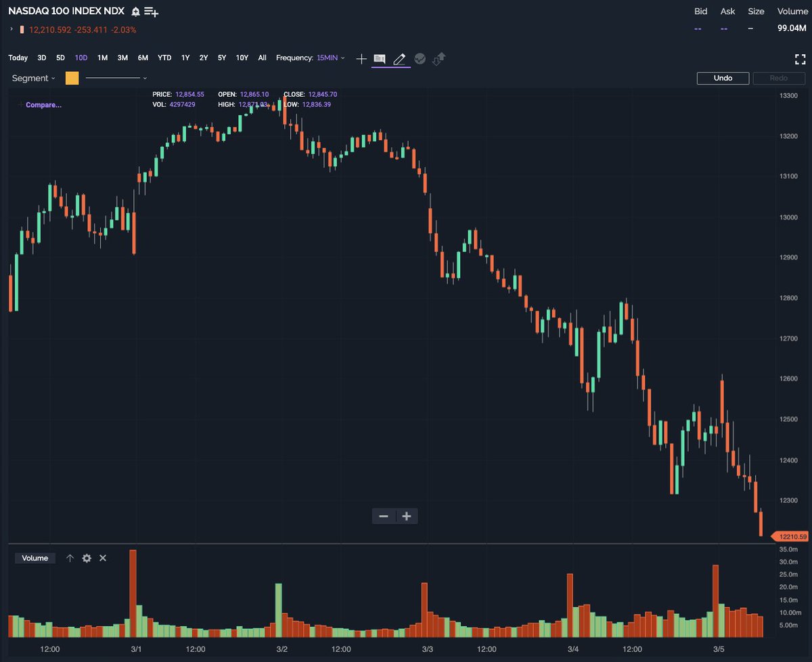Screen dimensions: 812x662
Task: Click the crosshair plus tool icon
Action: click(361, 59)
